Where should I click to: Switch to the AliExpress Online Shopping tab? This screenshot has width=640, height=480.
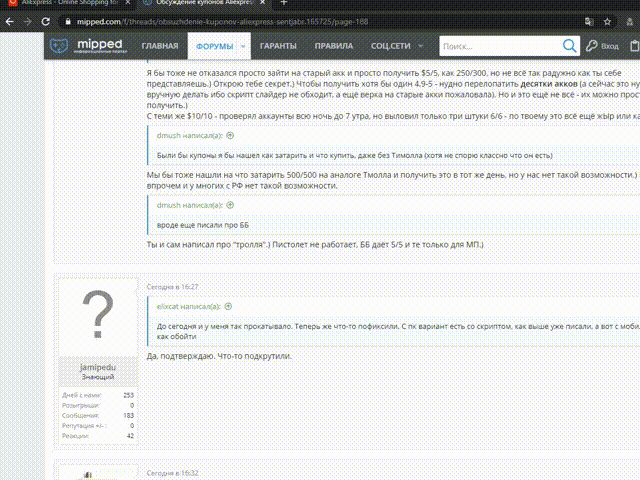[69, 2]
